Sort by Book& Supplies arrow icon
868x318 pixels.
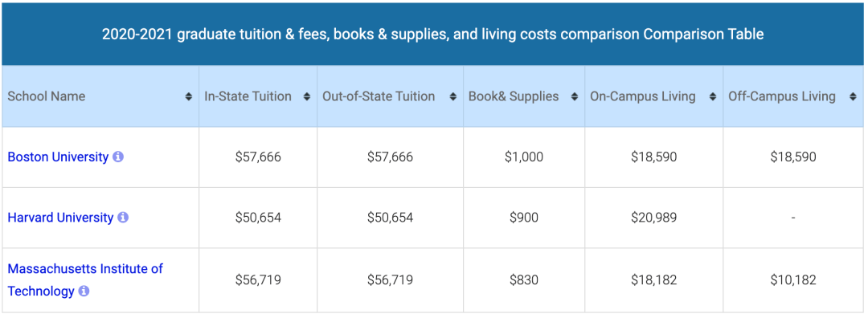point(574,97)
